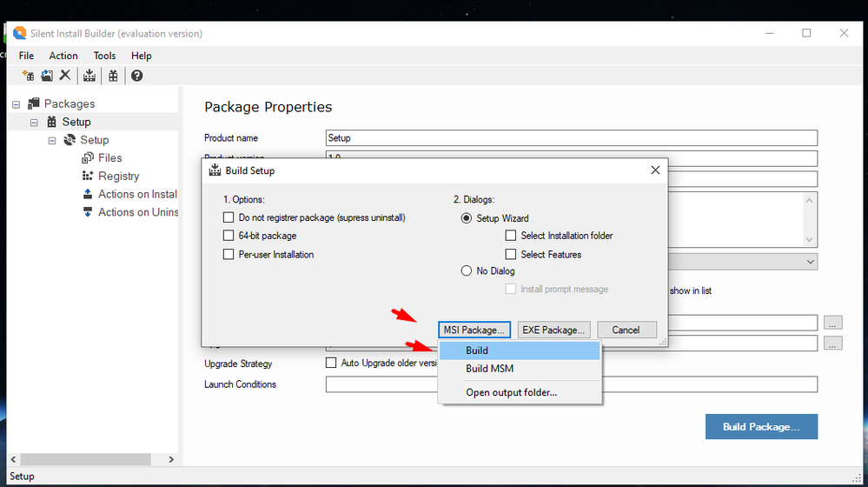The height and width of the screenshot is (487, 868).
Task: Check Select Features option
Action: click(x=510, y=254)
